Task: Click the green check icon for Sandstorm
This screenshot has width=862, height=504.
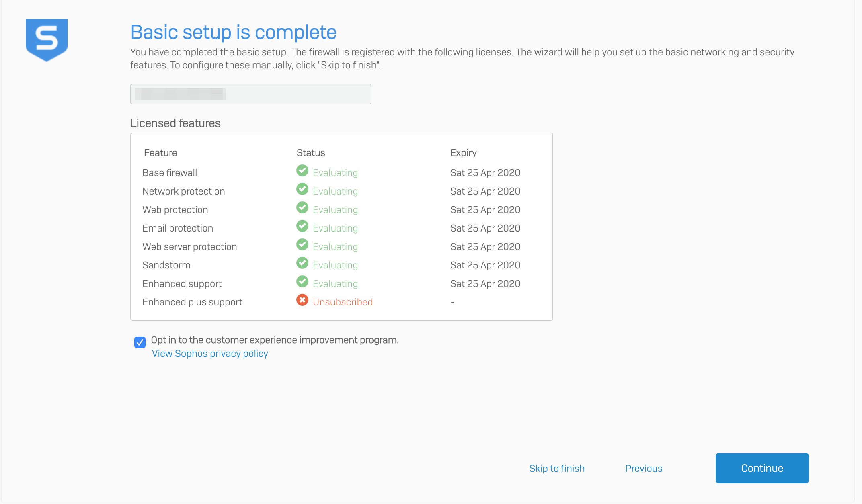Action: (302, 263)
